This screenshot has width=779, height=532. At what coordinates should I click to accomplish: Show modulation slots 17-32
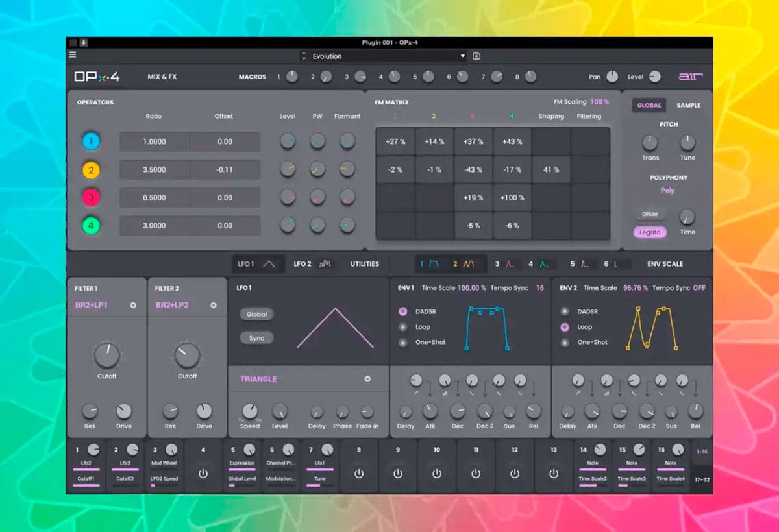[702, 480]
